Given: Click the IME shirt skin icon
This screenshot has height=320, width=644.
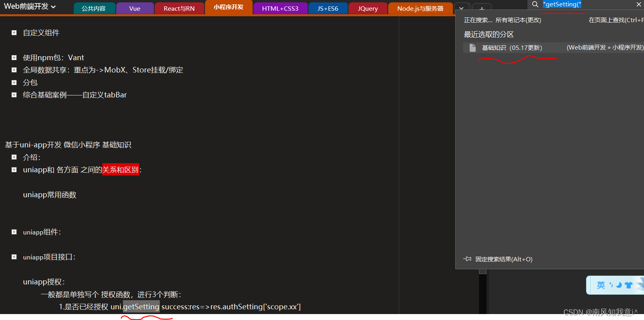Looking at the screenshot, I should click(x=629, y=285).
